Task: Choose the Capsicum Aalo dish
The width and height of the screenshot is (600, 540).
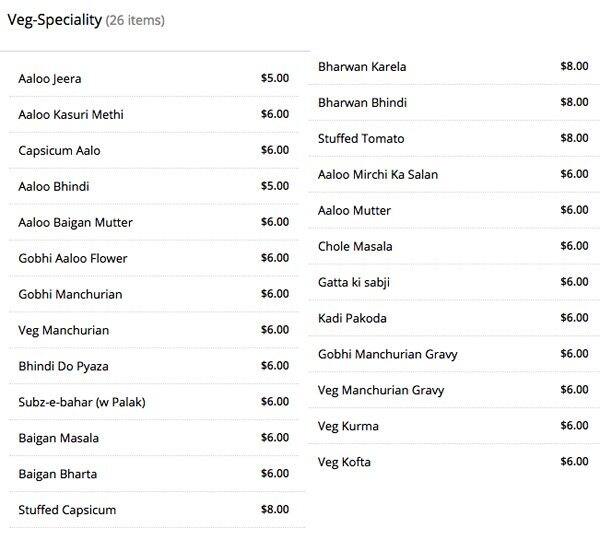Action: point(154,150)
